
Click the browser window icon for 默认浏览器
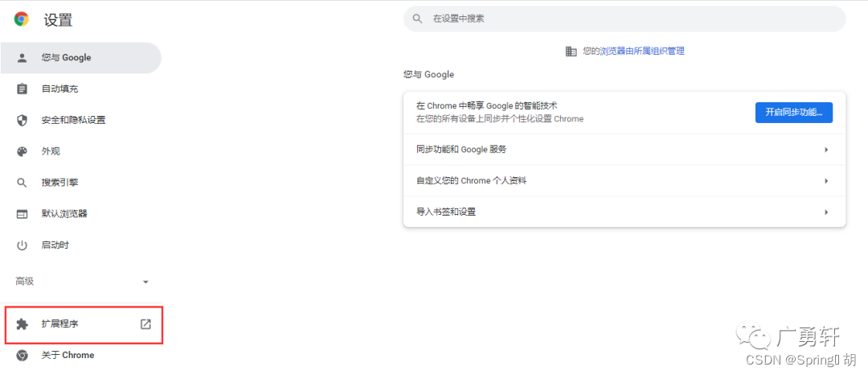point(23,214)
